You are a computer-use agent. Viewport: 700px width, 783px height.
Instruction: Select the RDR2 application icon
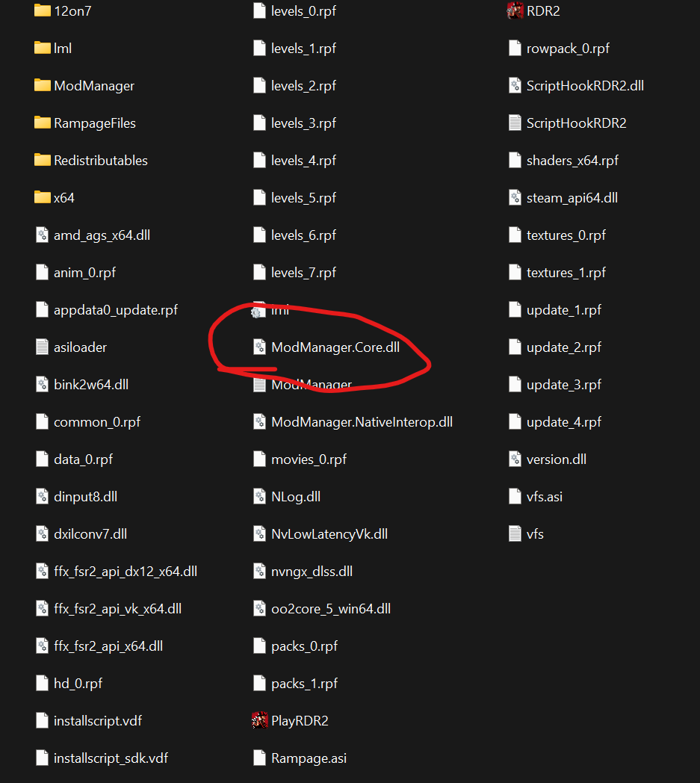pos(515,10)
